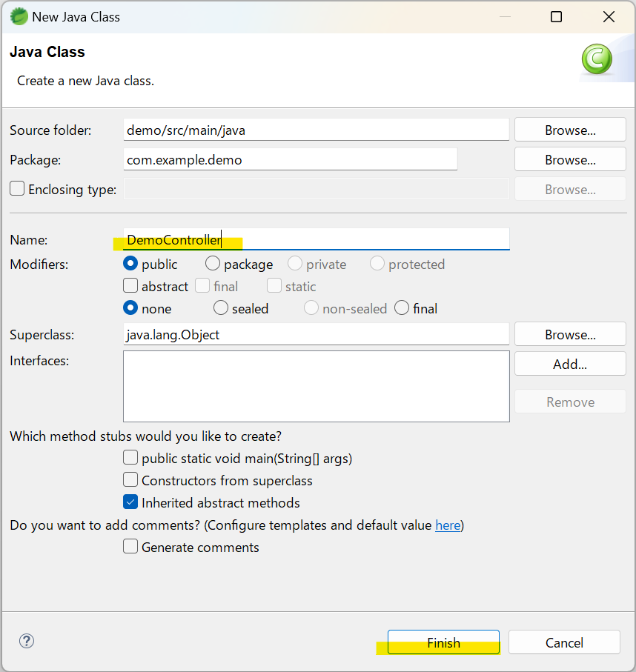Browse for a superclass
Screen dimensions: 636x672
tap(569, 334)
